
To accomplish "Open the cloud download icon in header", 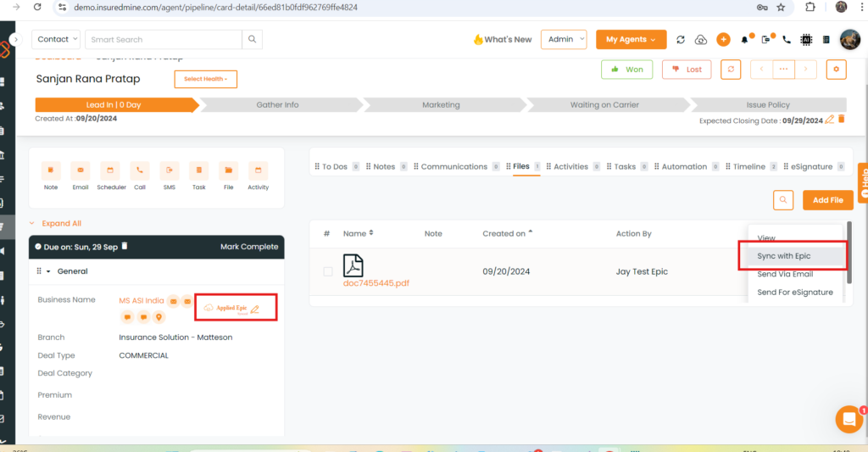I will (x=701, y=39).
